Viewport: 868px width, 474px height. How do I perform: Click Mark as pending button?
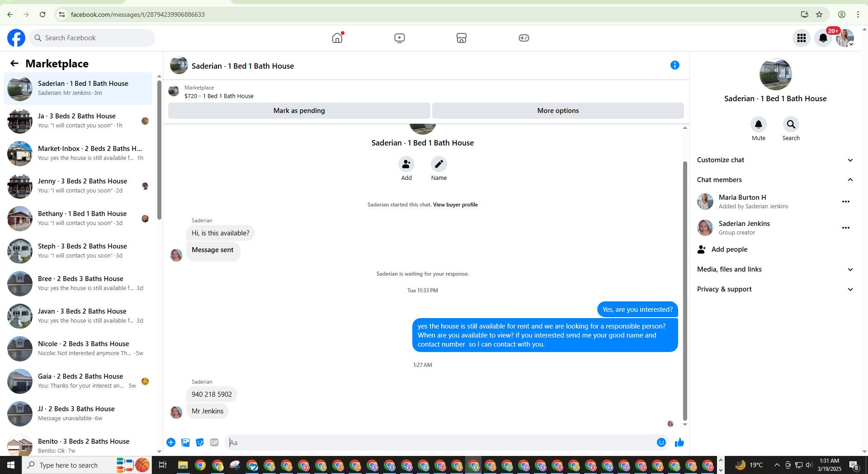[299, 111]
